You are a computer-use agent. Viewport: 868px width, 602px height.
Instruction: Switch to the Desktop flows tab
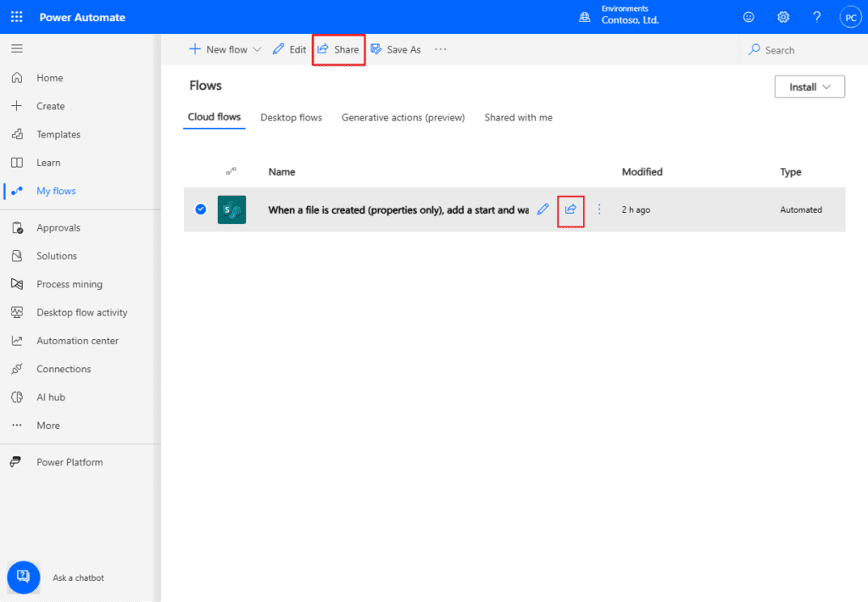[291, 118]
